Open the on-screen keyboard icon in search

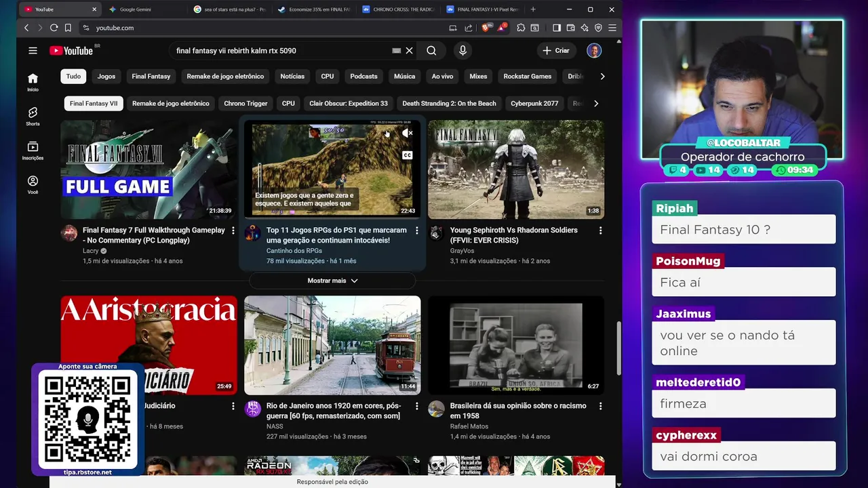click(397, 51)
